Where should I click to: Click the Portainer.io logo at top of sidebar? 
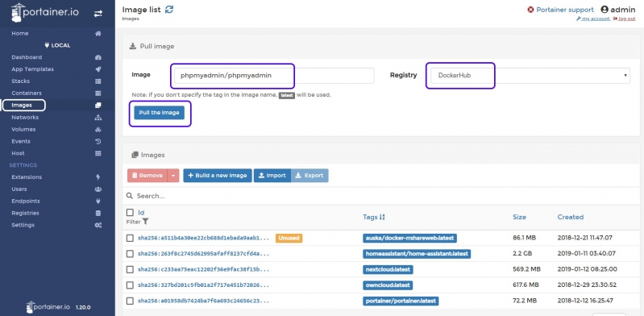pos(44,13)
